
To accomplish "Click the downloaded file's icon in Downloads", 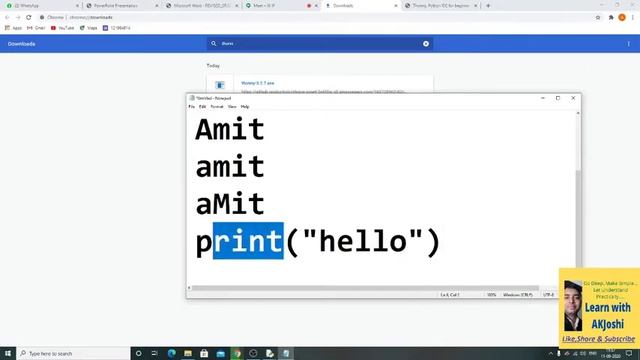I will [x=220, y=85].
